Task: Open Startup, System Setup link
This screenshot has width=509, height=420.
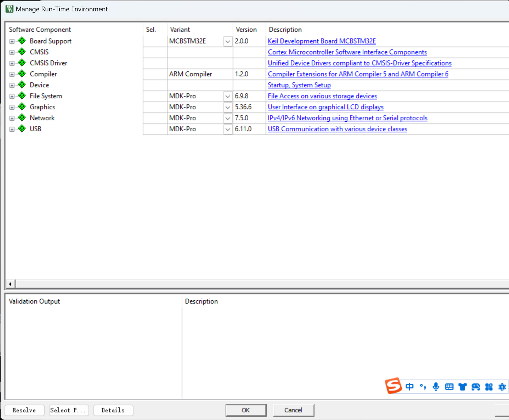Action: (x=299, y=85)
